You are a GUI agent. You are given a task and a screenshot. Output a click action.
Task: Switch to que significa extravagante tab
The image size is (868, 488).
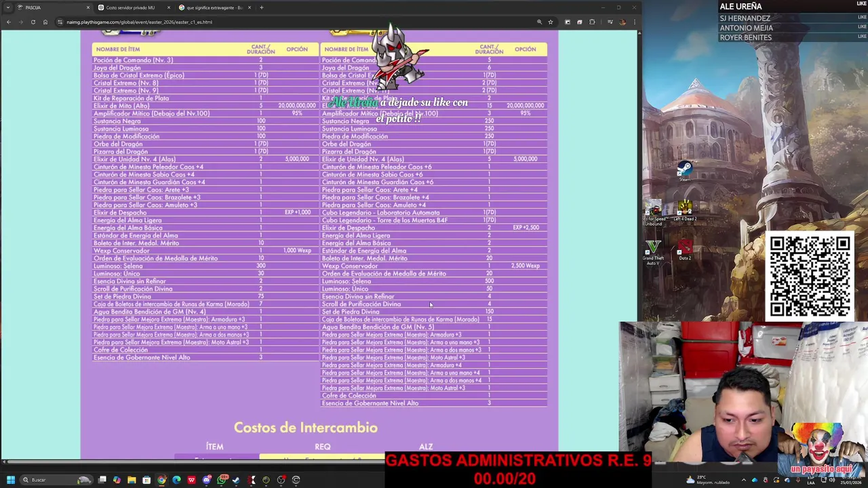coord(214,7)
